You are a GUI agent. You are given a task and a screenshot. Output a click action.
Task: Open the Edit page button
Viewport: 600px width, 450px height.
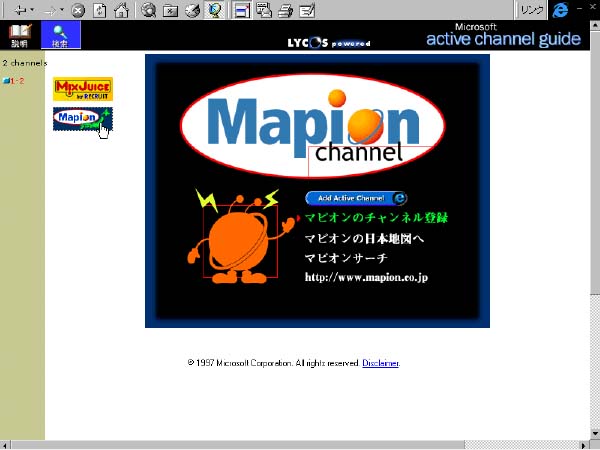[x=307, y=10]
